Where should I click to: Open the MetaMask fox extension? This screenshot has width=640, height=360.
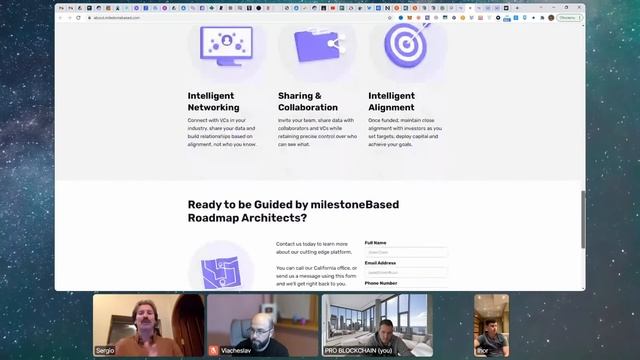point(409,18)
